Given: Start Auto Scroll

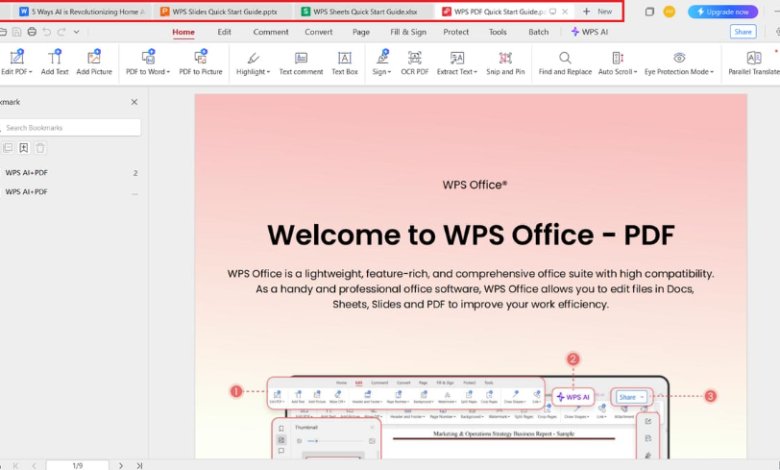Looking at the screenshot, I should coord(617,62).
